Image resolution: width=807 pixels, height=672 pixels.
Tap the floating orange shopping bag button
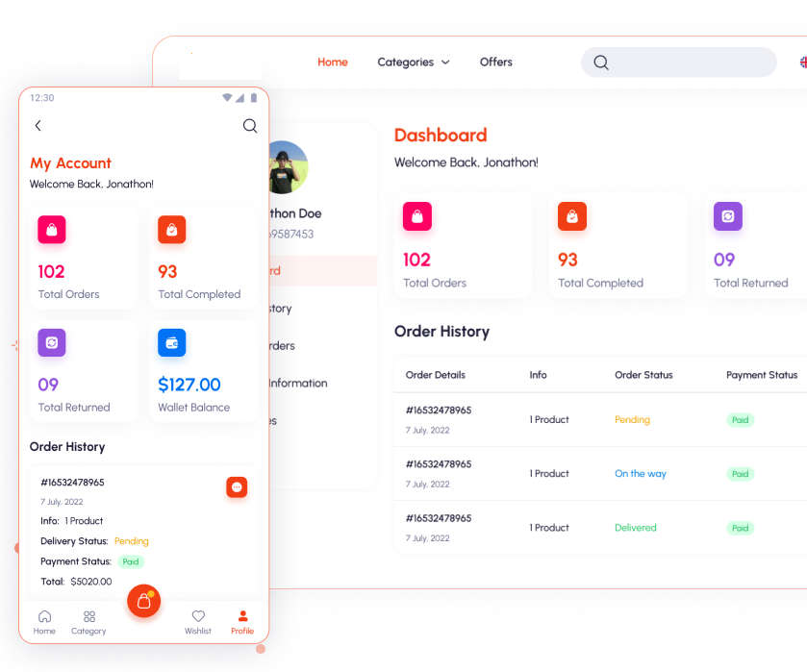coord(144,601)
